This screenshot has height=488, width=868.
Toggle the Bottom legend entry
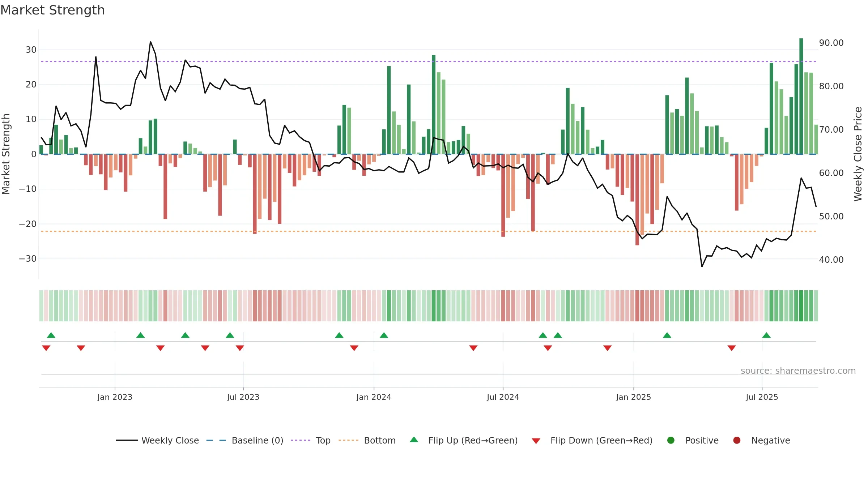(x=367, y=440)
